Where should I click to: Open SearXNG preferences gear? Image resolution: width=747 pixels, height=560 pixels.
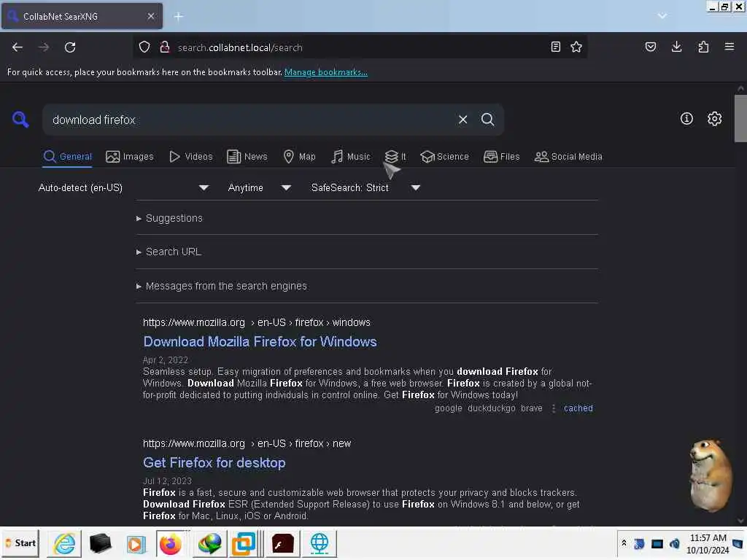click(x=714, y=119)
